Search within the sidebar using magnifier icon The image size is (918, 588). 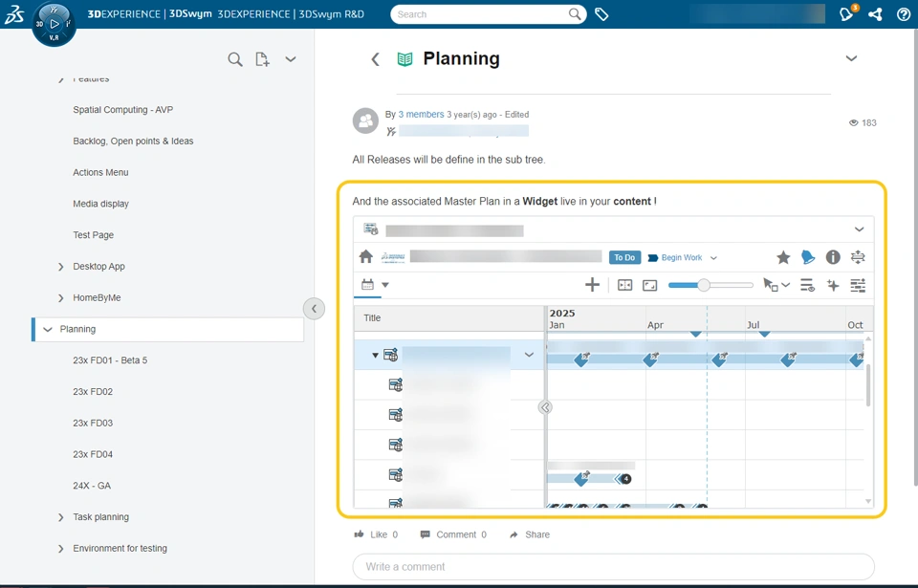(x=234, y=59)
